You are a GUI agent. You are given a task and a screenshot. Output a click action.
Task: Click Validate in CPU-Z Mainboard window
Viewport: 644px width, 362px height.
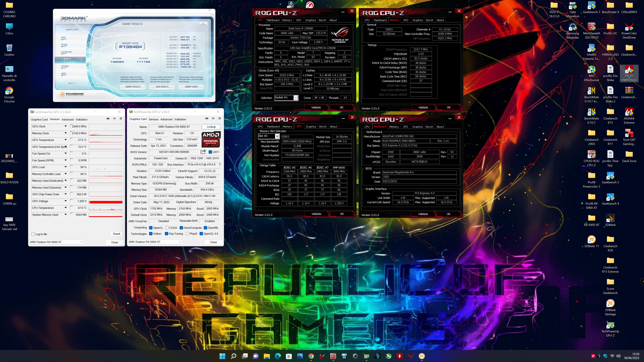click(x=423, y=214)
